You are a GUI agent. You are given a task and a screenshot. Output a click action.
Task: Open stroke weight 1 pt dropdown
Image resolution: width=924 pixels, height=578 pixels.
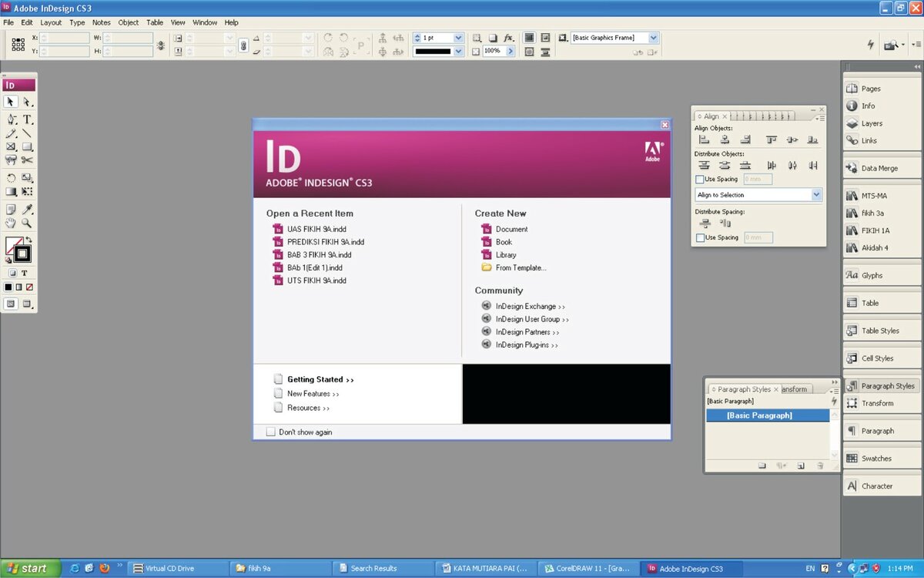pos(459,38)
